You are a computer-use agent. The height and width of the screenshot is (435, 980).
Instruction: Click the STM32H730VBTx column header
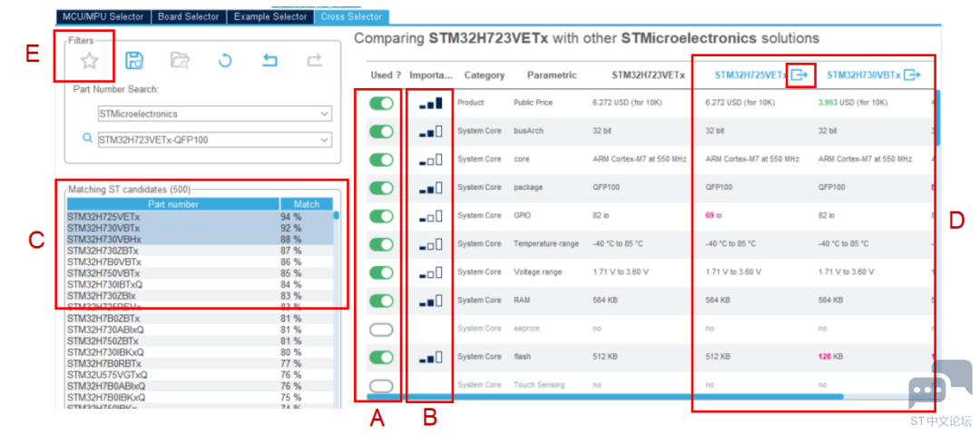click(x=864, y=75)
